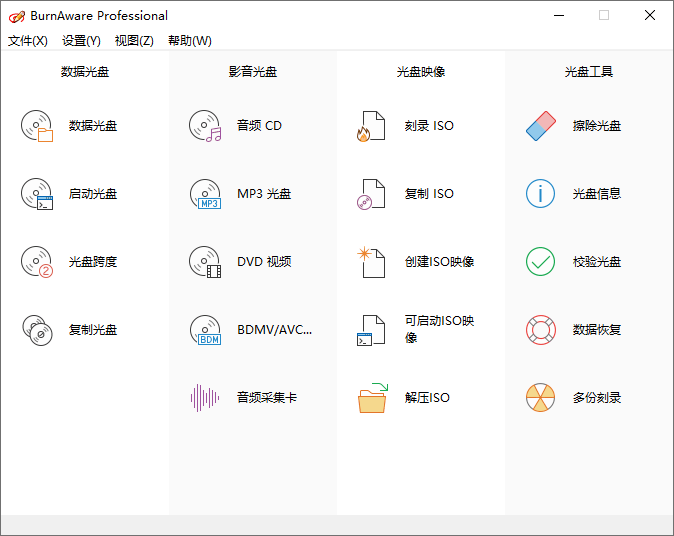Select the 音频 CD music disc icon
The width and height of the screenshot is (674, 536).
click(x=205, y=126)
